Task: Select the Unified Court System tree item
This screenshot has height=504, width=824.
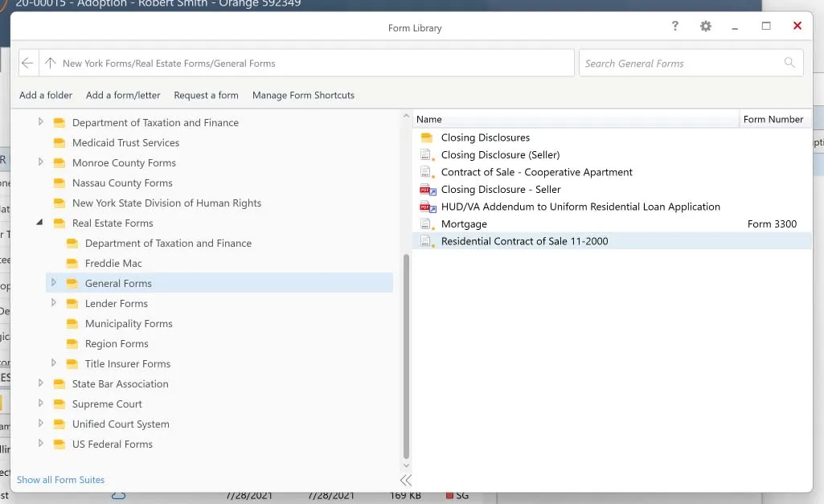Action: point(121,424)
